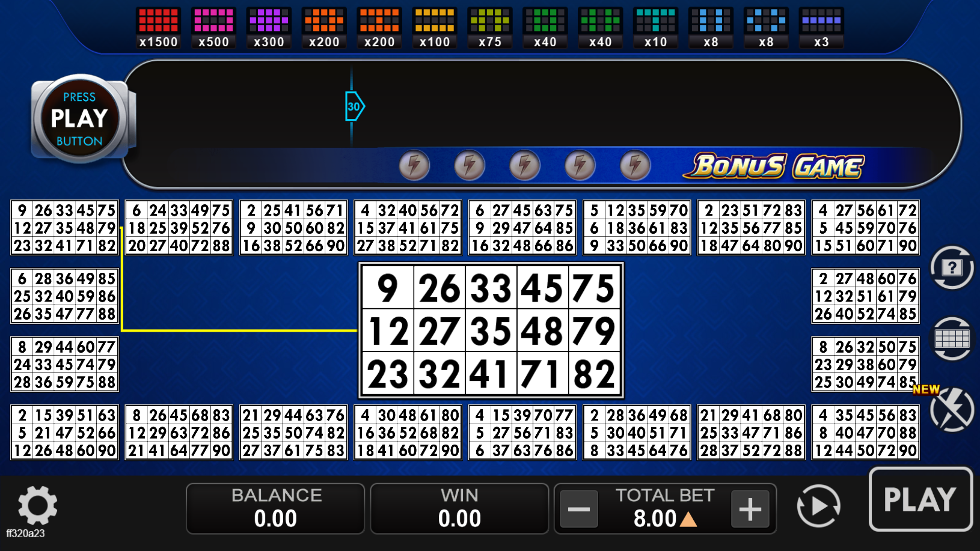Click the change cards grid icon

pos(952,339)
